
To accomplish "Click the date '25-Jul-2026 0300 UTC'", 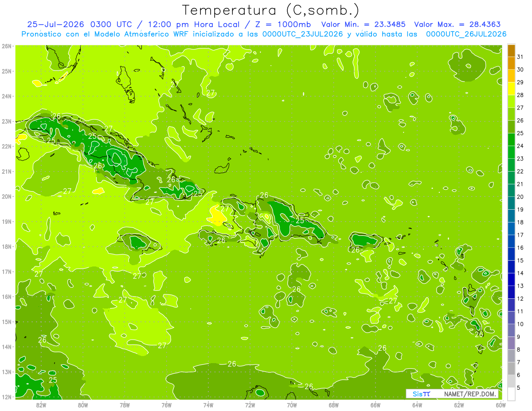I will pos(79,24).
